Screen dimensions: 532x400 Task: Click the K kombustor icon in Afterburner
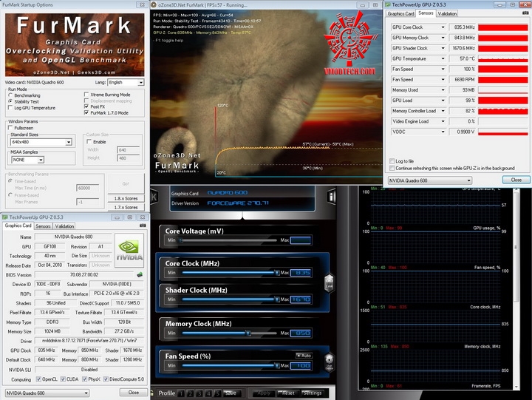tap(154, 197)
